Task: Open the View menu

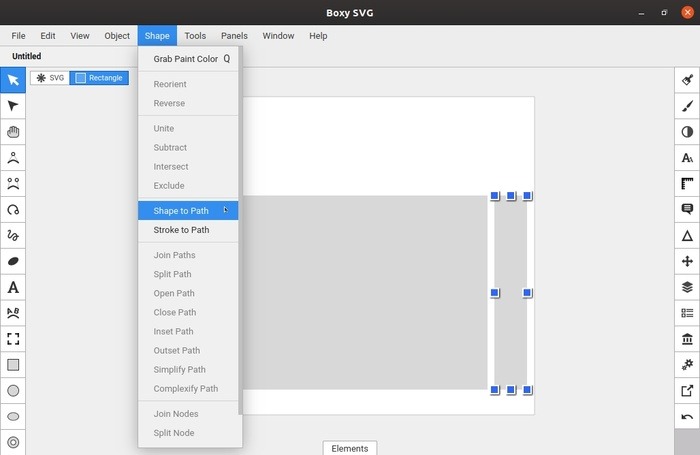Action: point(80,36)
